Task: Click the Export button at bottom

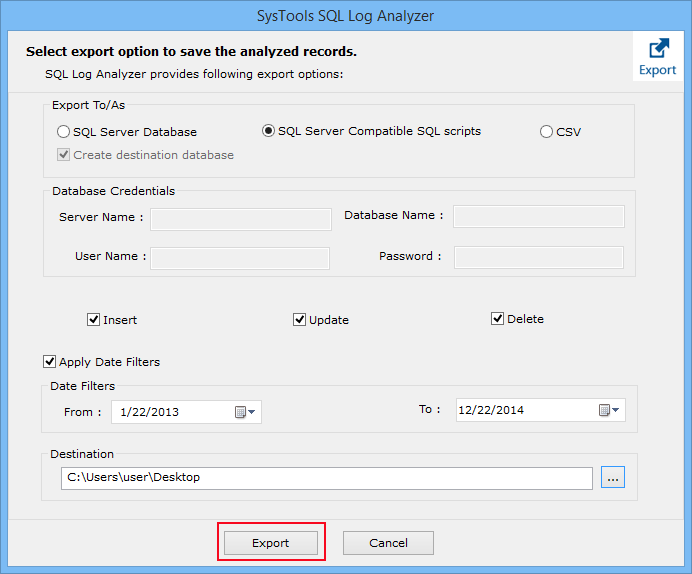Action: pos(271,543)
